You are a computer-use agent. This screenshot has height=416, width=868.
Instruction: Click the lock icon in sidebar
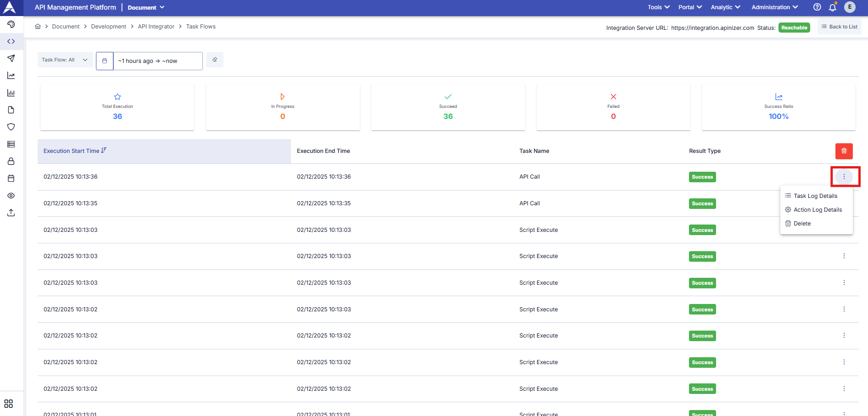[x=11, y=161]
